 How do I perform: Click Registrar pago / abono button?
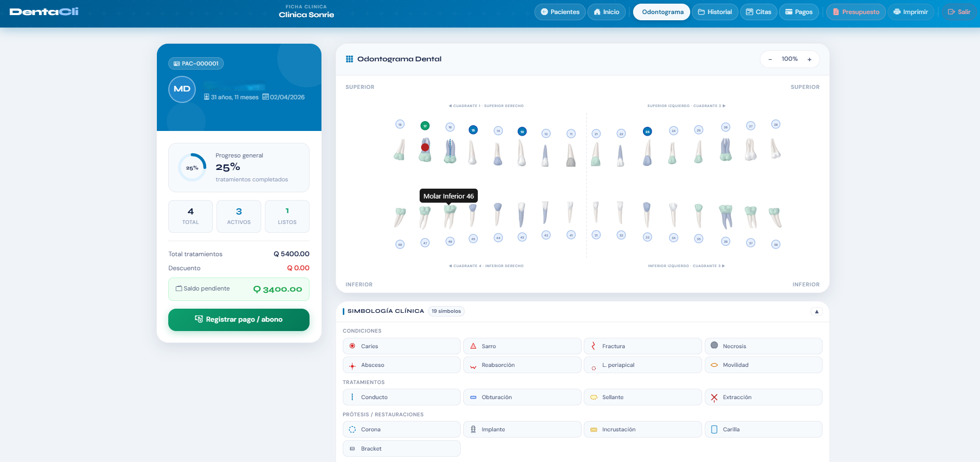[x=238, y=320]
